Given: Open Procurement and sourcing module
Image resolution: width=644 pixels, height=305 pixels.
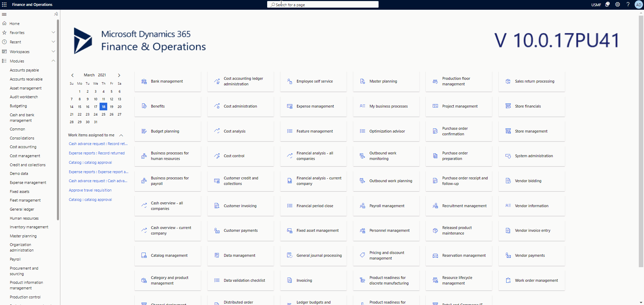Looking at the screenshot, I should click(x=24, y=271).
